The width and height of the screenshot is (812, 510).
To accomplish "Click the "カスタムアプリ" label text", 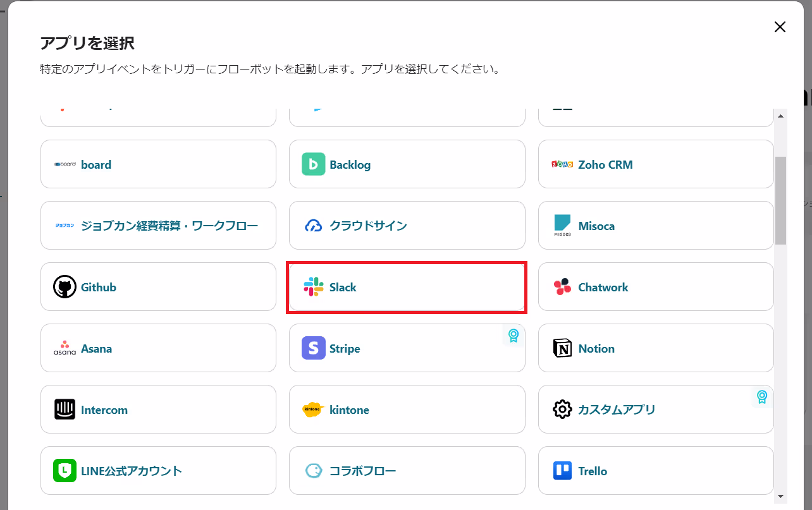I will 617,410.
